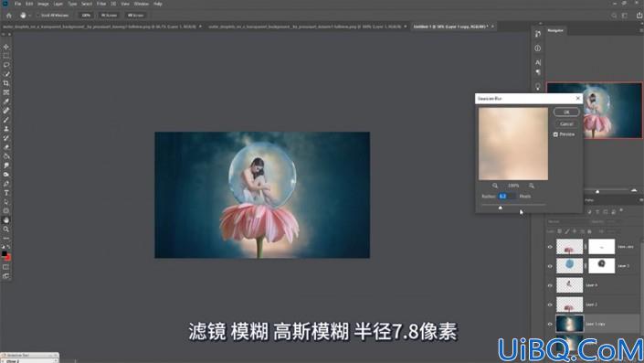Select the Clone Stamp tool
The width and height of the screenshot is (644, 363).
pos(6,129)
